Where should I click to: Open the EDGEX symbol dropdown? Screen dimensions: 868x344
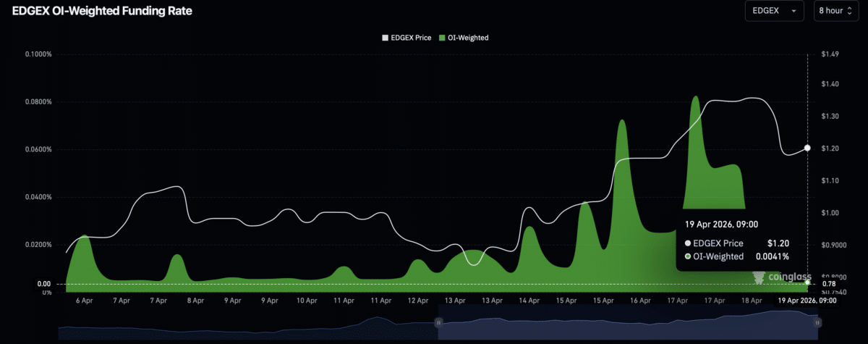(775, 12)
